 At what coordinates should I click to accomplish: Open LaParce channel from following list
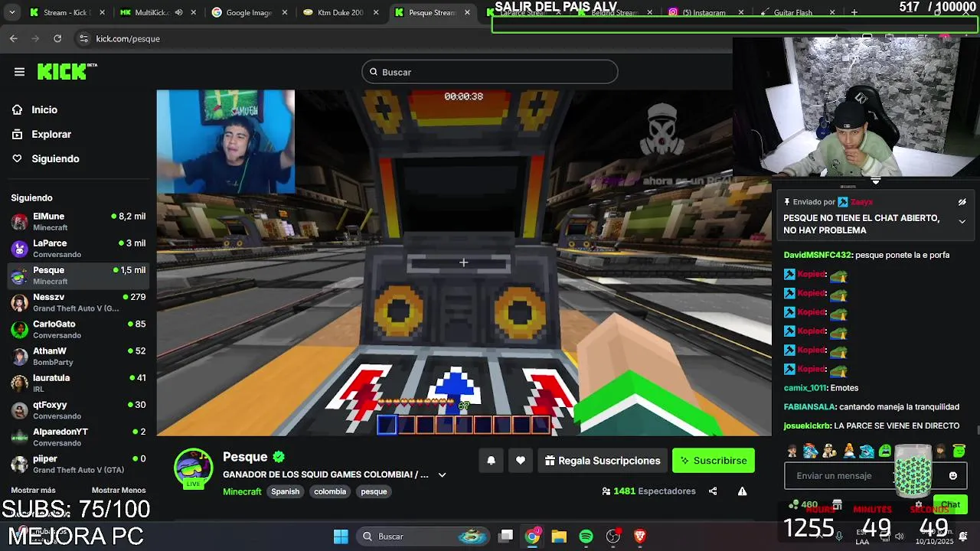[78, 249]
